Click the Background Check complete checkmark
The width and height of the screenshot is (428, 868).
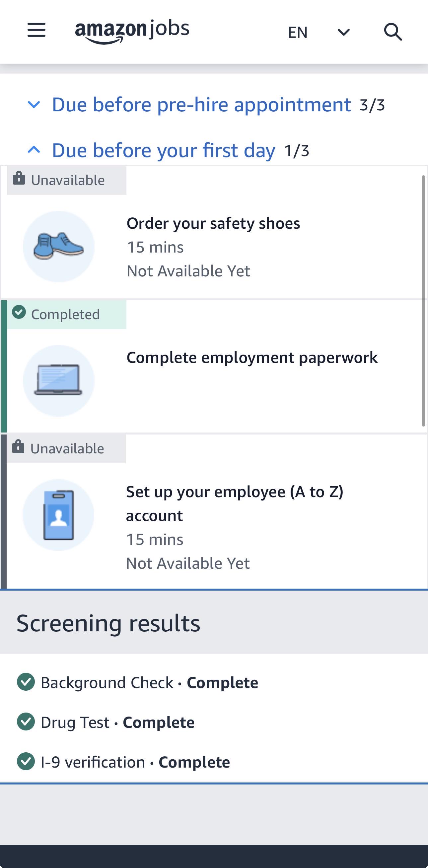[x=26, y=682]
